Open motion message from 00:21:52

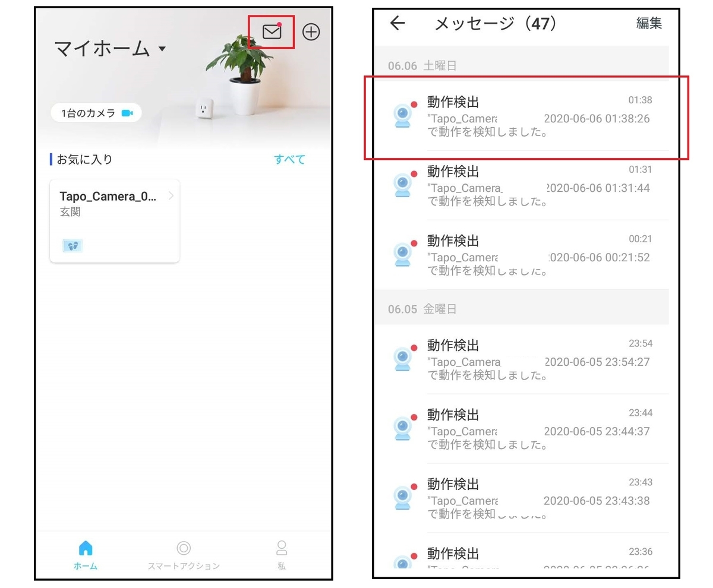(522, 255)
